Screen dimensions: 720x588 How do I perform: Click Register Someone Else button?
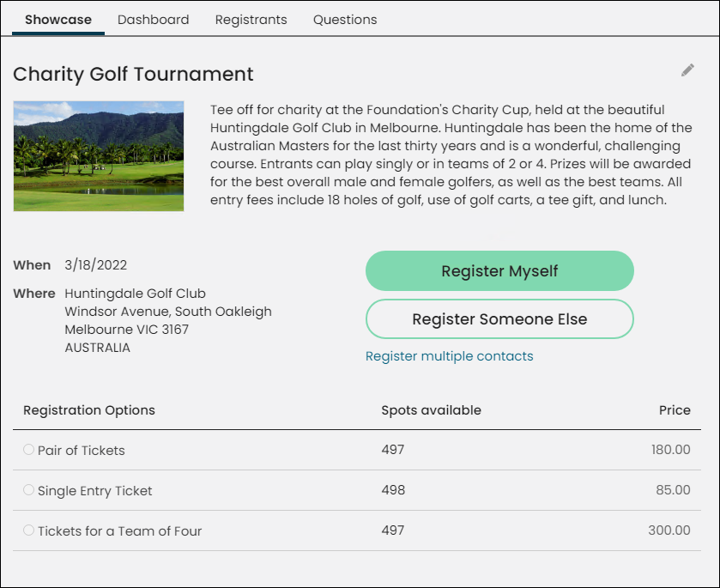point(499,319)
